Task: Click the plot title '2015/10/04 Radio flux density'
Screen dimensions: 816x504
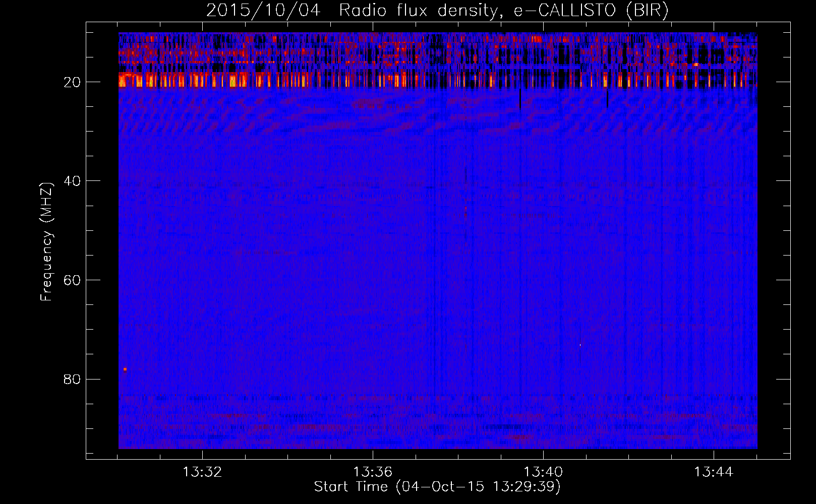Action: [437, 10]
